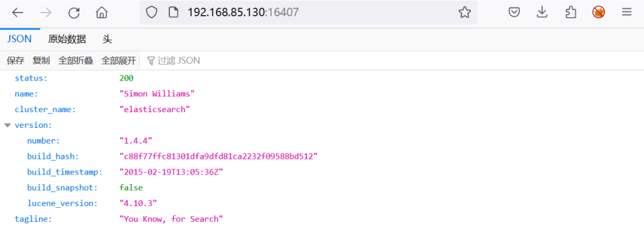Switch to the 原始数据 tab
The width and height of the screenshot is (644, 228).
tap(67, 40)
